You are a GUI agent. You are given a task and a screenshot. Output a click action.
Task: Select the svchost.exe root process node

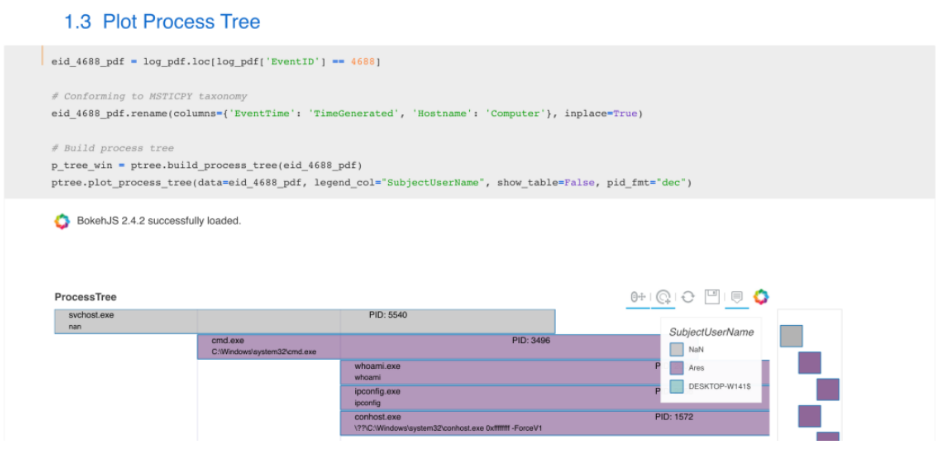(x=125, y=321)
